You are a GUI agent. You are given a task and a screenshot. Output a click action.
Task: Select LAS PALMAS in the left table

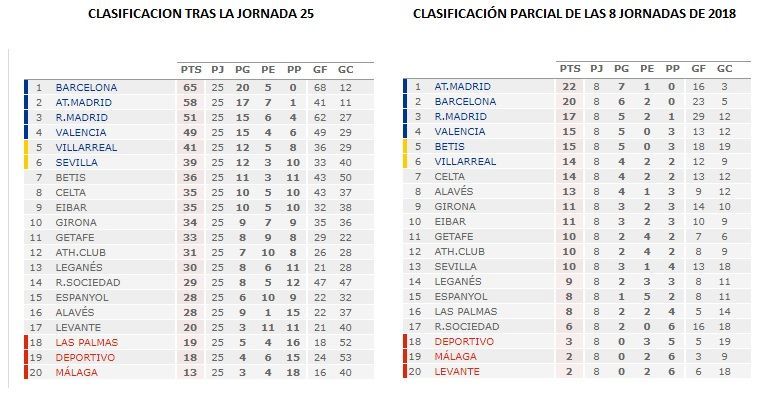click(x=87, y=343)
